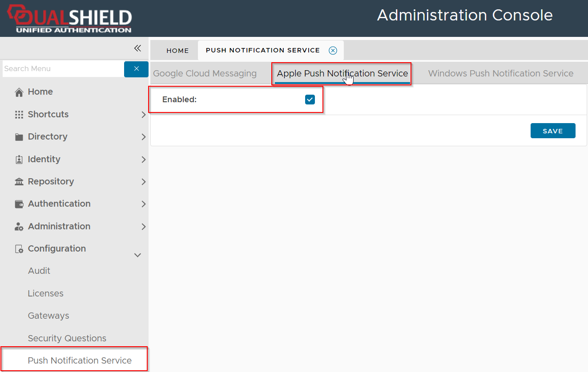Click the Shortcuts grid icon
The height and width of the screenshot is (372, 588).
pyautogui.click(x=19, y=115)
